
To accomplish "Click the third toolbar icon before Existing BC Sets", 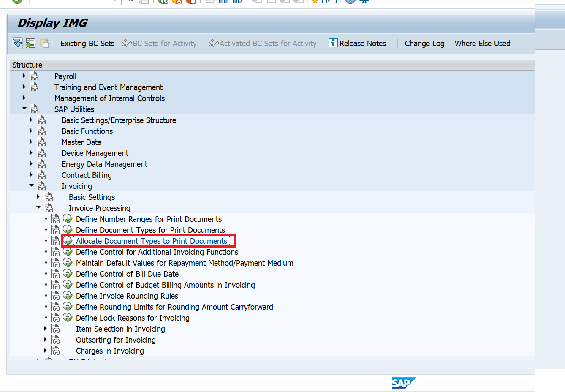I will pyautogui.click(x=44, y=43).
